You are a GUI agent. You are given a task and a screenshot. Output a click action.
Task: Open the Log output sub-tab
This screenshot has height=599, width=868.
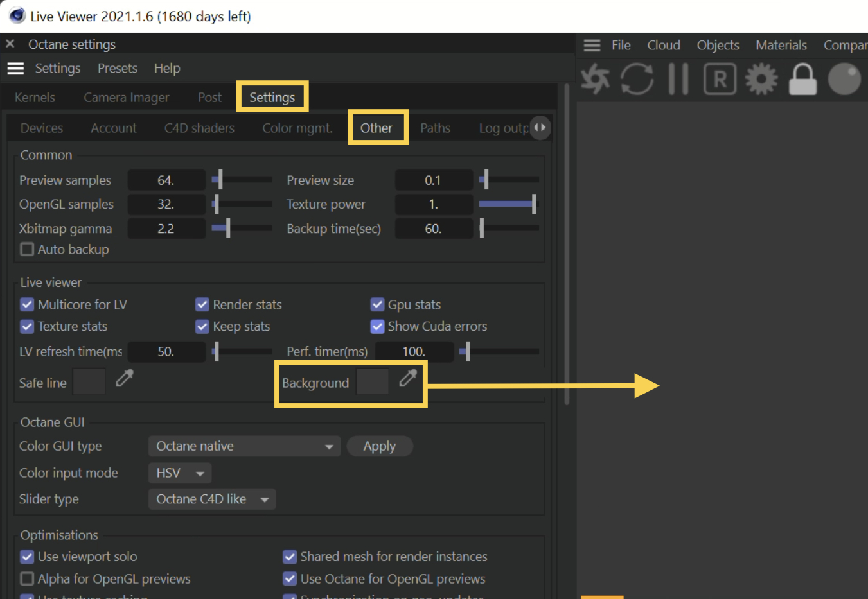504,128
